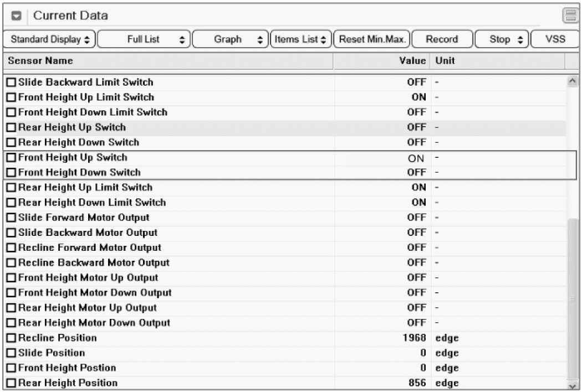The width and height of the screenshot is (582, 392).
Task: Expand the Graph dropdown
Action: (231, 39)
